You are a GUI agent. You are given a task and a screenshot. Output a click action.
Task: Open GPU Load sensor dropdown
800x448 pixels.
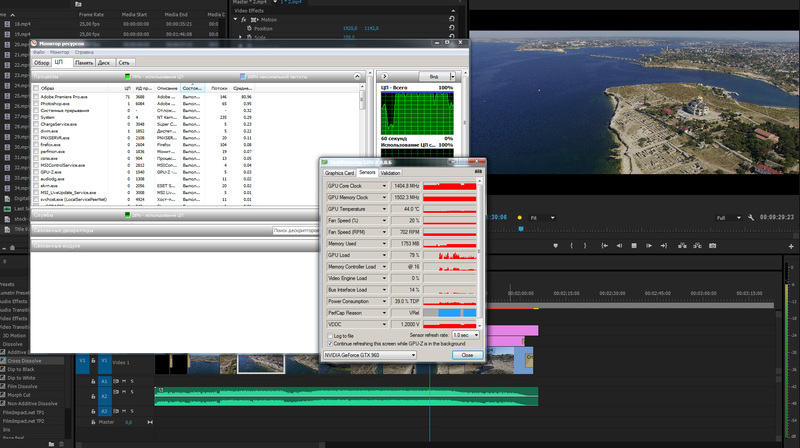(x=384, y=255)
